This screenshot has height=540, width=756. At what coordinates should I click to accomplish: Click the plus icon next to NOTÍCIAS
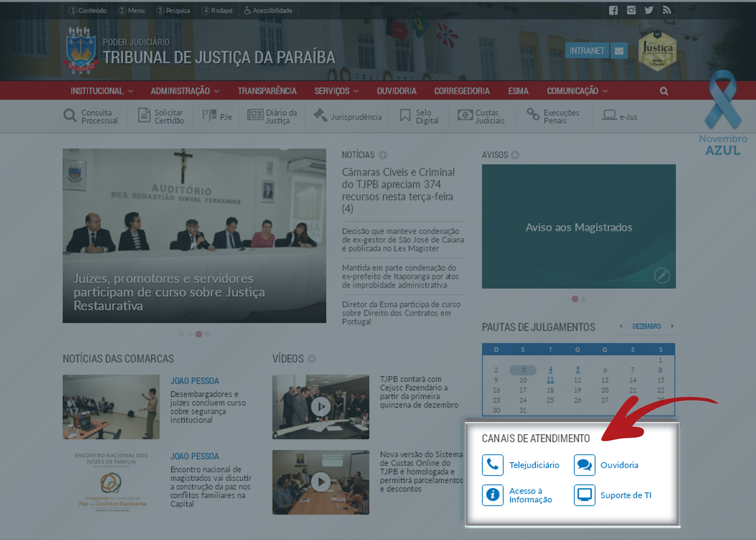point(383,155)
